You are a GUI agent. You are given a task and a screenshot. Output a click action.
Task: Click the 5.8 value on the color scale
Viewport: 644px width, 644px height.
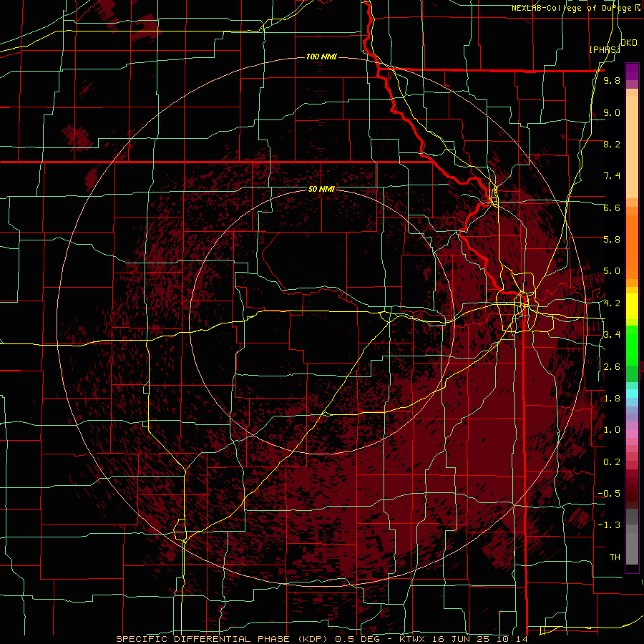(612, 240)
